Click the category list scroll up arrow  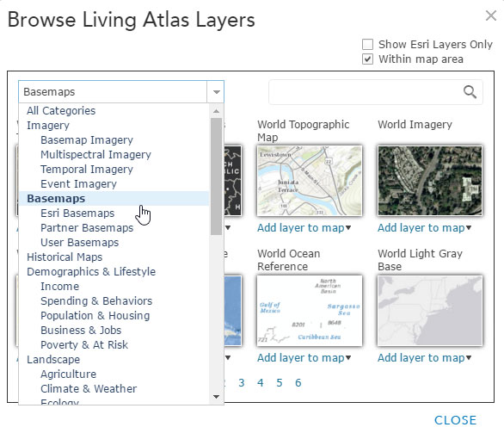coord(216,111)
